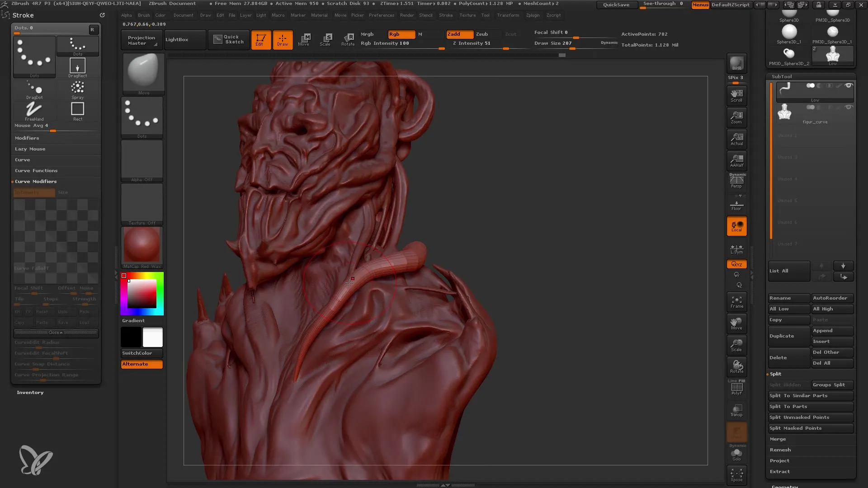This screenshot has width=868, height=488.
Task: Click the Edit mode icon
Action: tap(260, 39)
